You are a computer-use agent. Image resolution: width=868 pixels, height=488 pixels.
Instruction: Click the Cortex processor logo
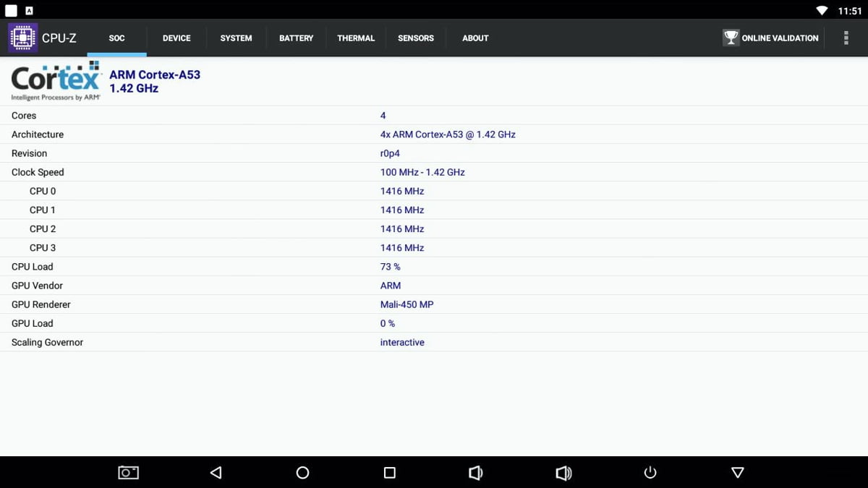pyautogui.click(x=54, y=80)
